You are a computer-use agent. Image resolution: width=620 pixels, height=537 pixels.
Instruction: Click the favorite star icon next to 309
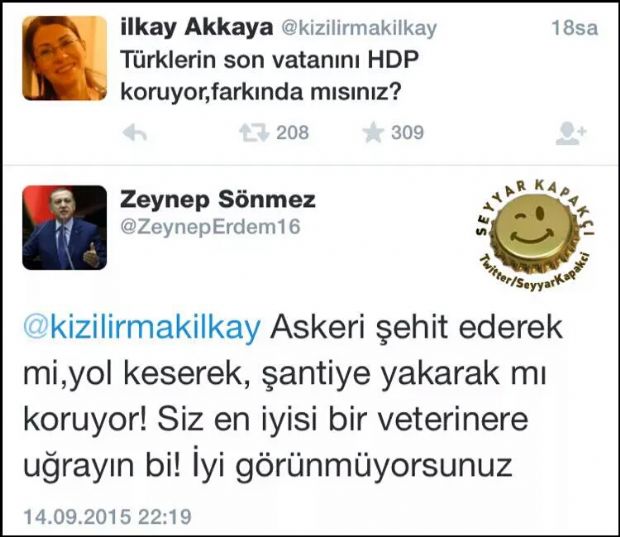pos(373,133)
